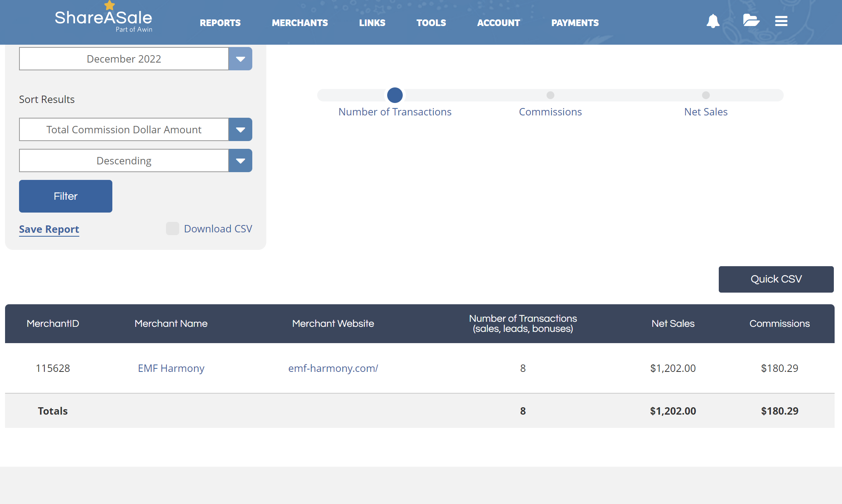Open the EMF Harmony merchant link
Viewport: 842px width, 504px height.
click(x=171, y=368)
